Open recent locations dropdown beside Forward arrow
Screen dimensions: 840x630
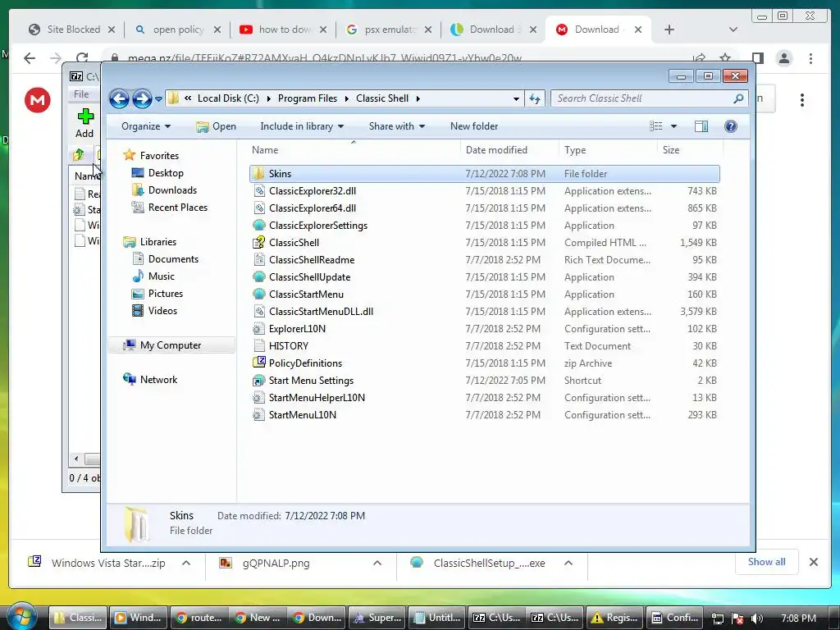tap(158, 98)
